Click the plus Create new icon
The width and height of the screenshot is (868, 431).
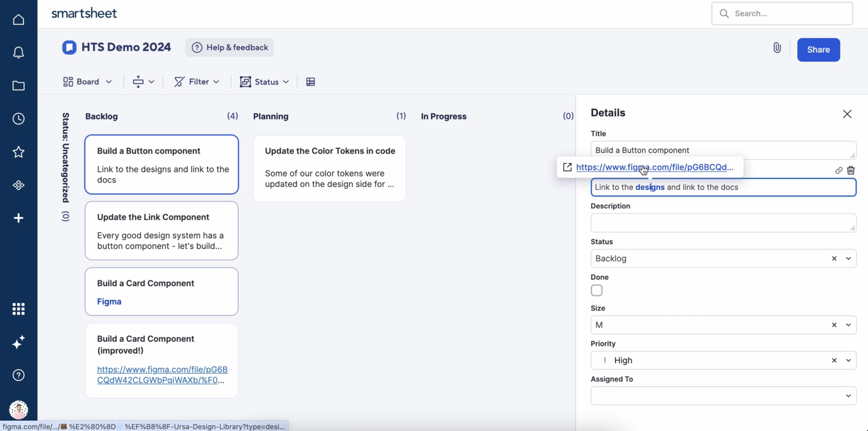tap(19, 218)
